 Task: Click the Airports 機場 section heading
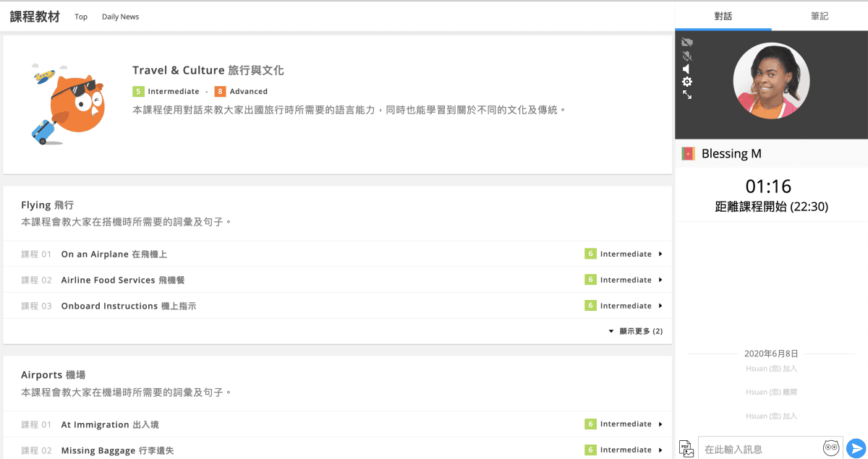point(54,375)
